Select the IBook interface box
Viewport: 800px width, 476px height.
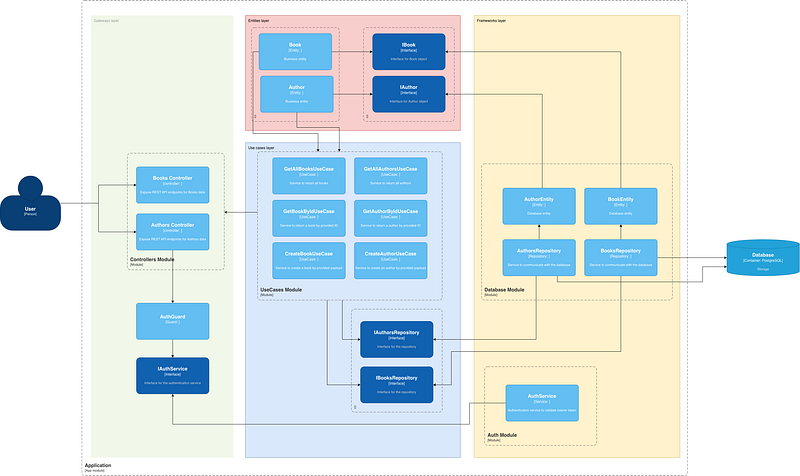click(409, 52)
